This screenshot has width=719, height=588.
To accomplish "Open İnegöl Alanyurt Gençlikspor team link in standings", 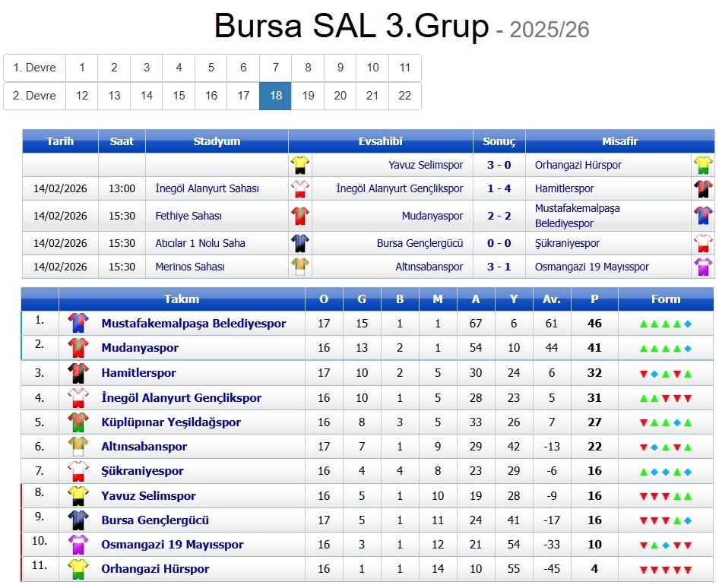I will (x=181, y=398).
